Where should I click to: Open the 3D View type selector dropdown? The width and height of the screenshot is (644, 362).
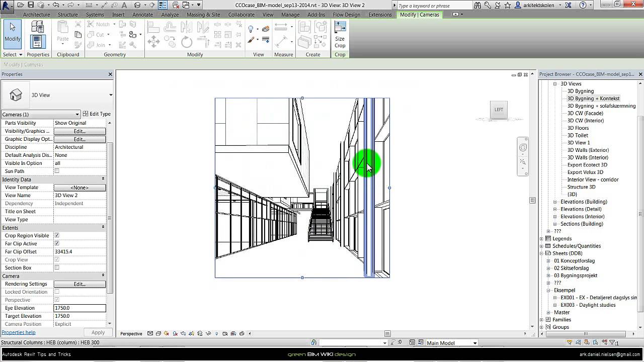click(111, 95)
